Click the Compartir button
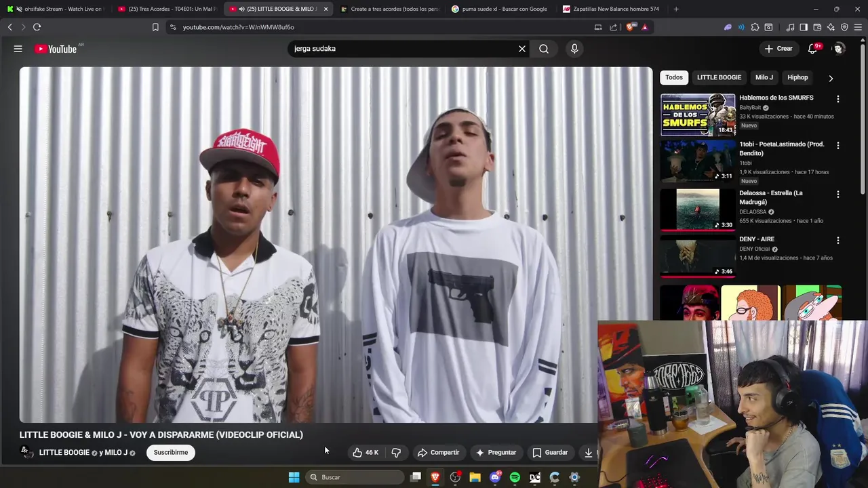868x488 pixels. click(x=439, y=453)
